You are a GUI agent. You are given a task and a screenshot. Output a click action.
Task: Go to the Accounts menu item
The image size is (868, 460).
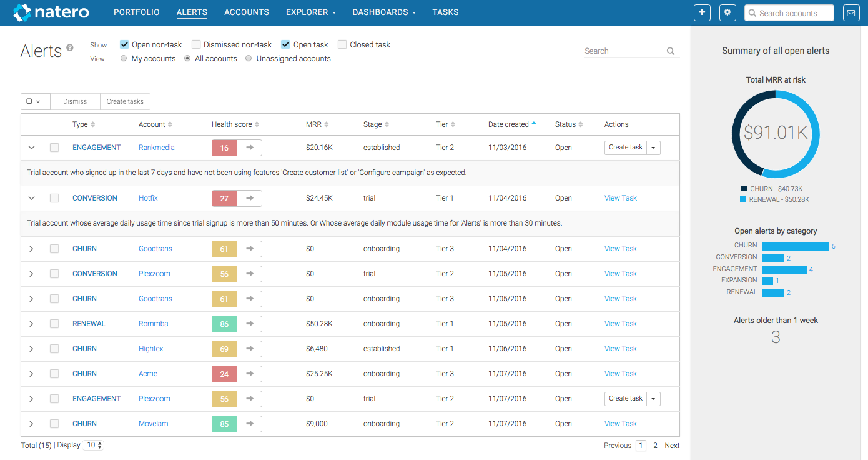point(247,12)
